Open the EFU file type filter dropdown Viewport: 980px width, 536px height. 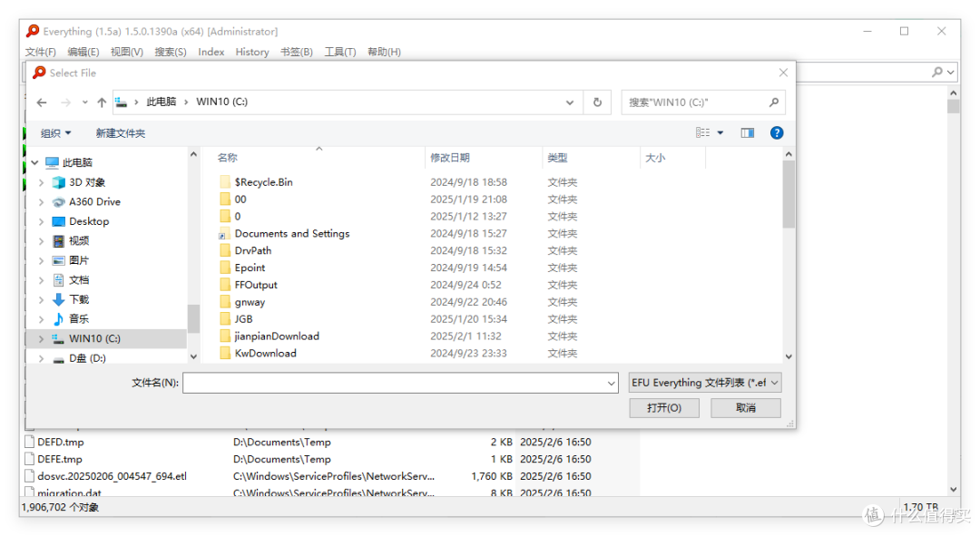coord(774,383)
